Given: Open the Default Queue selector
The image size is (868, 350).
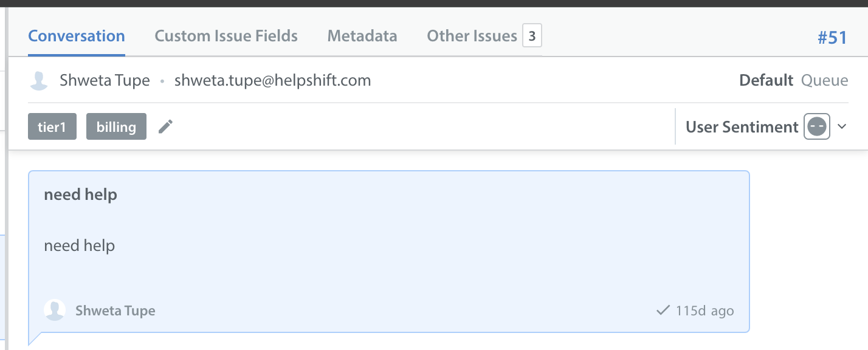Looking at the screenshot, I should tap(793, 80).
